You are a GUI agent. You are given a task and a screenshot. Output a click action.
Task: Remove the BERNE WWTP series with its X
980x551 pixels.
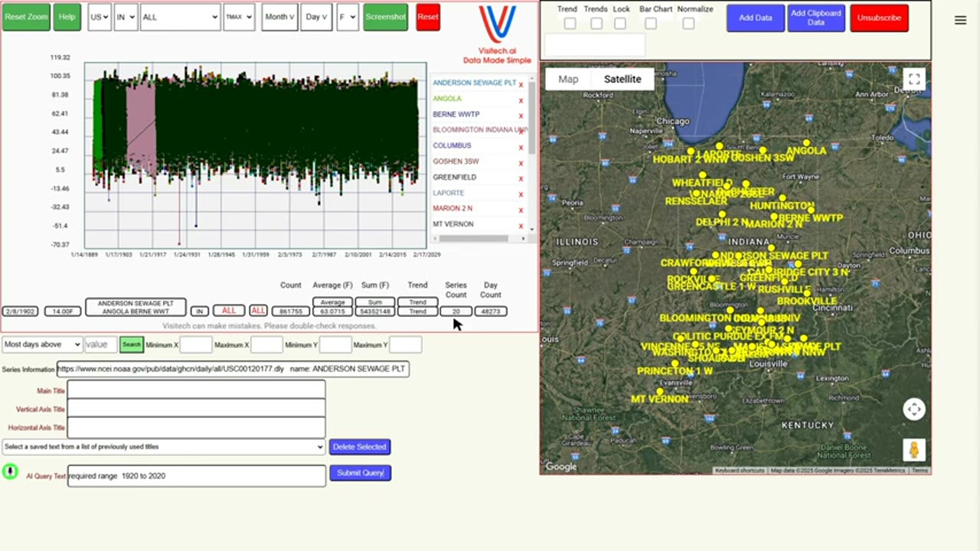coord(521,116)
